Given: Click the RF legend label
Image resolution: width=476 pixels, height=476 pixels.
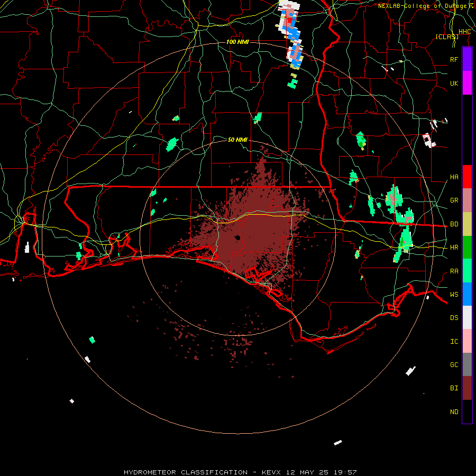Looking at the screenshot, I should click(454, 59).
